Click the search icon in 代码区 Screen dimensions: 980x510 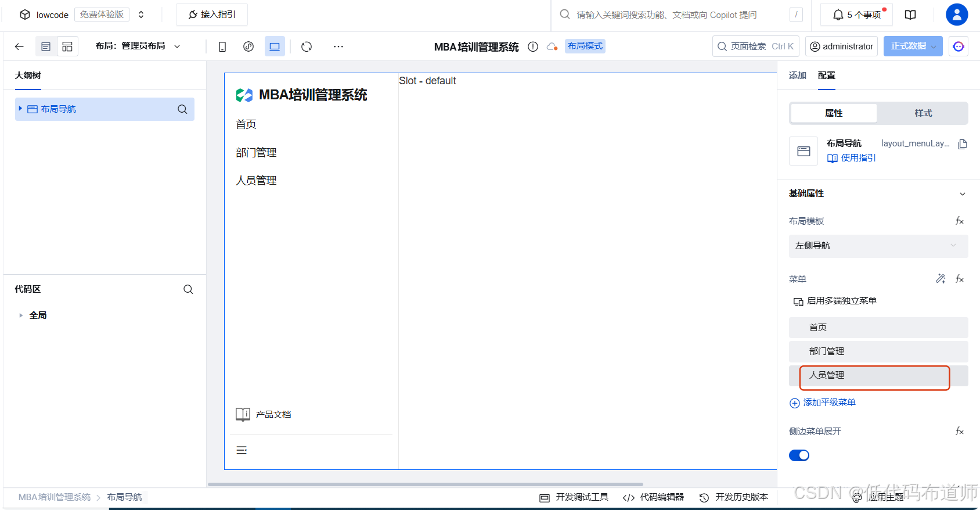(x=188, y=289)
